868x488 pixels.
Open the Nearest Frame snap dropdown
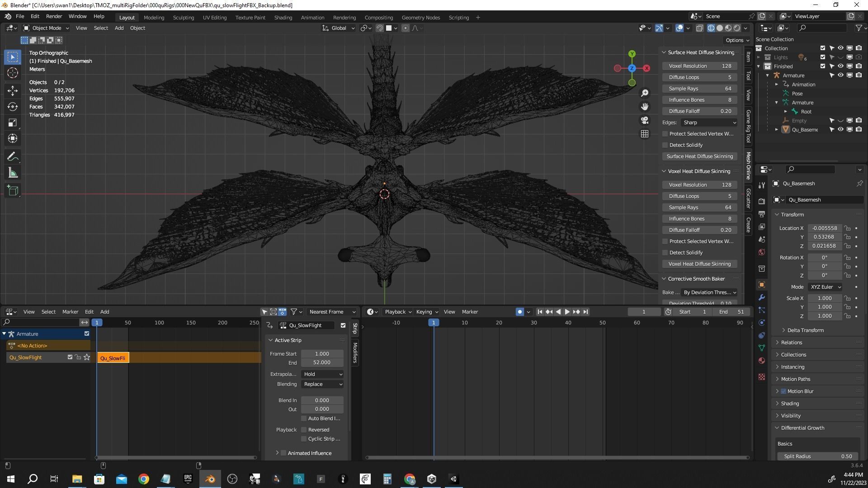(332, 312)
